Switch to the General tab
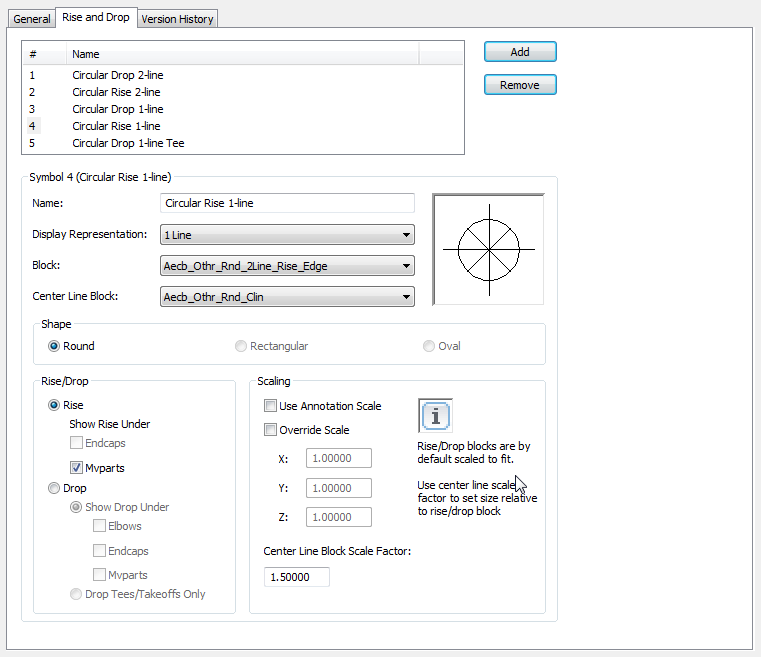The image size is (761, 657). click(32, 19)
